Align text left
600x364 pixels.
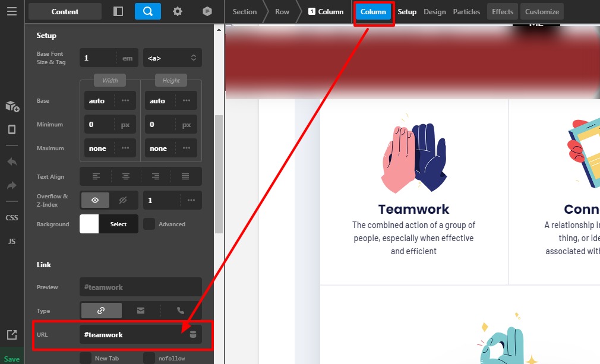(x=96, y=176)
